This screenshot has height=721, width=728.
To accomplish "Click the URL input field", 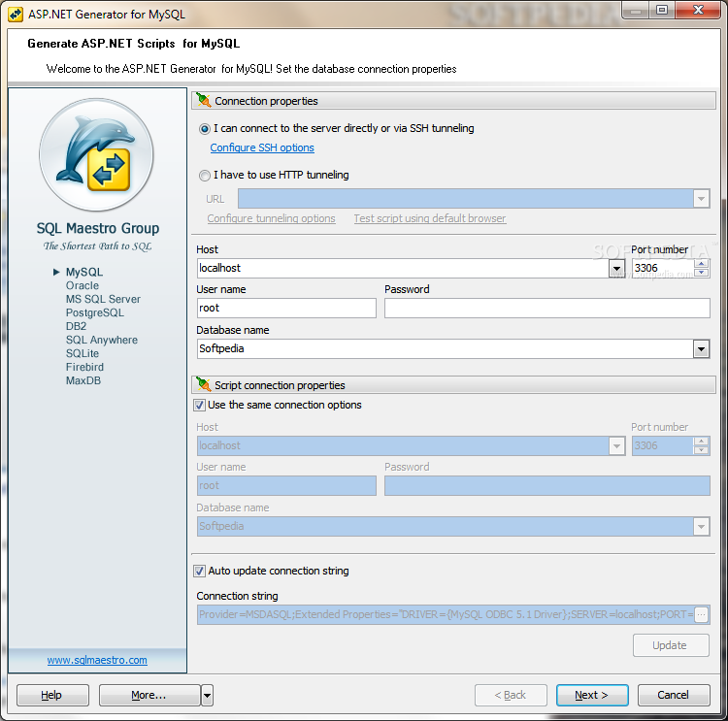I will click(x=466, y=199).
